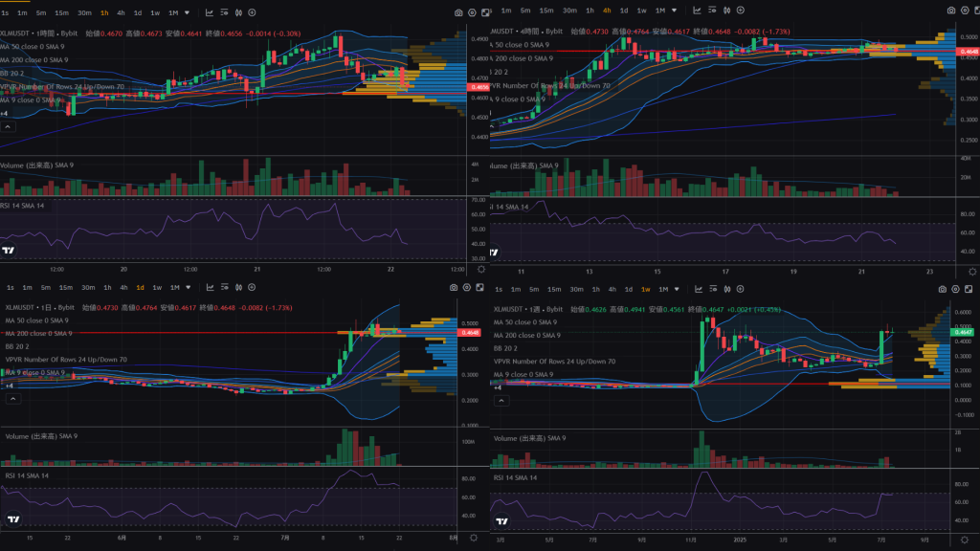
Task: Select the 30m timeframe in the 4-hour panel
Action: click(x=569, y=10)
